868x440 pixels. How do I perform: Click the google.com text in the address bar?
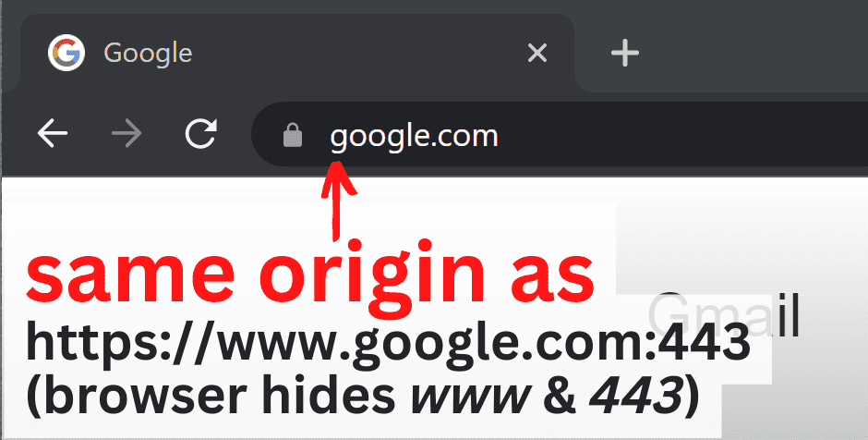[x=414, y=136]
